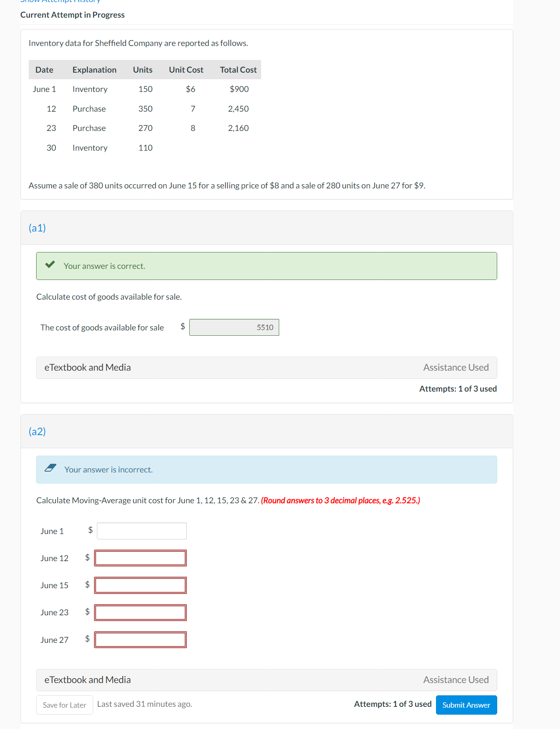Screen dimensions: 560x729
Task: Click the Sheffield Company inventory data sentence
Action: [138, 43]
